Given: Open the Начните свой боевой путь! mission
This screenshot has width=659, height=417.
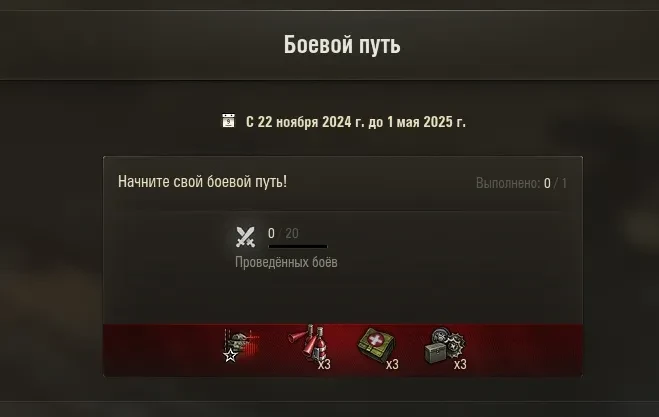Looking at the screenshot, I should point(203,182).
